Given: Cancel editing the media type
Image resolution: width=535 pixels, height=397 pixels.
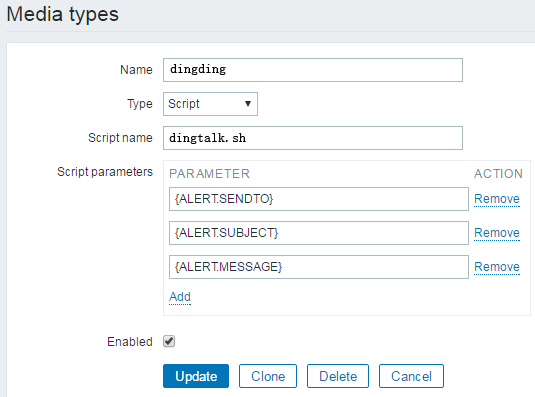Looking at the screenshot, I should (x=411, y=376).
